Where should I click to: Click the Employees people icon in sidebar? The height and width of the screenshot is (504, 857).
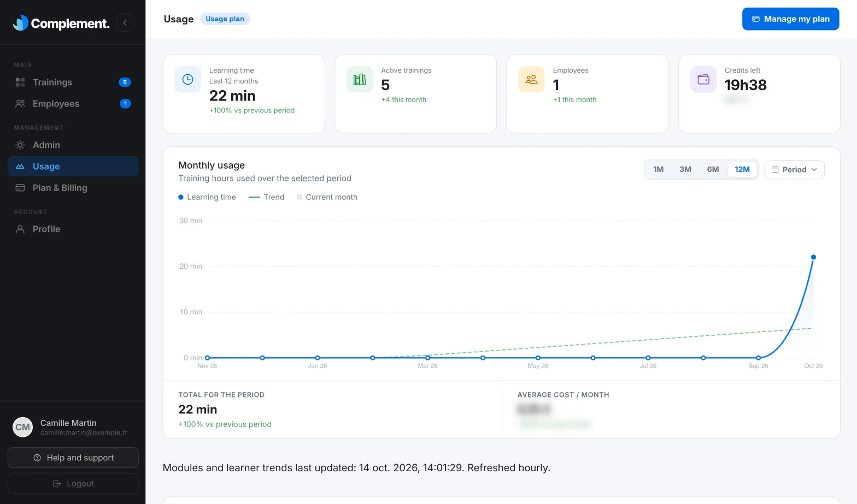20,104
